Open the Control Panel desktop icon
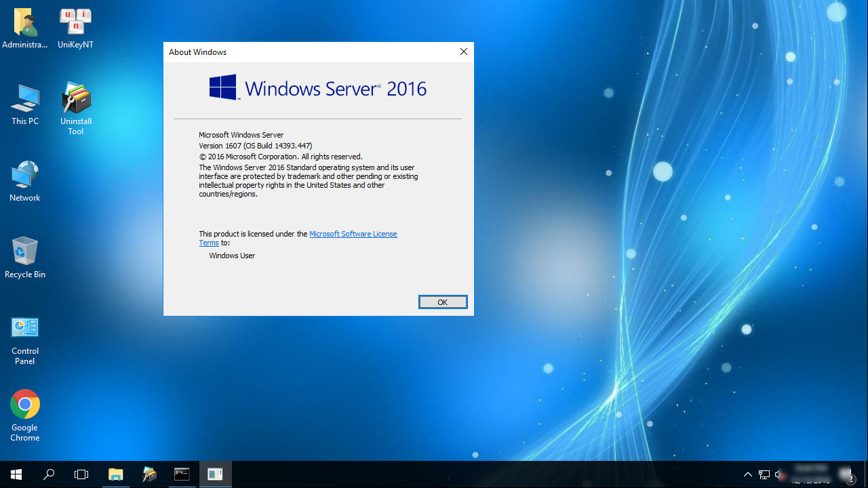Screen dimensions: 868x488 pos(25,327)
